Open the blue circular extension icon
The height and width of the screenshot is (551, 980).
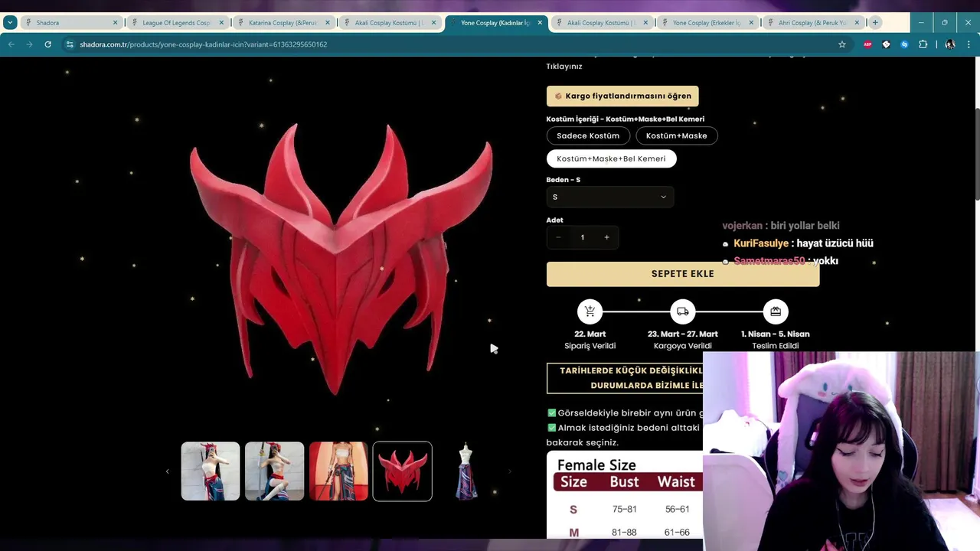pos(904,44)
